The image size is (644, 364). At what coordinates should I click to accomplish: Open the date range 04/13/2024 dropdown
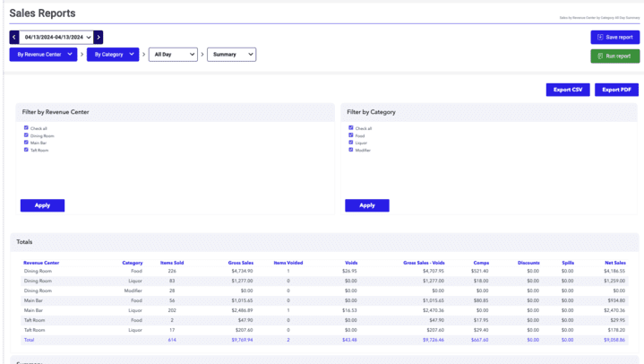(x=56, y=37)
